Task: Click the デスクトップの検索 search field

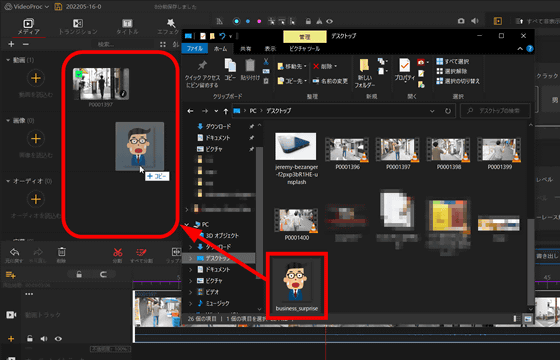Action: 495,111
